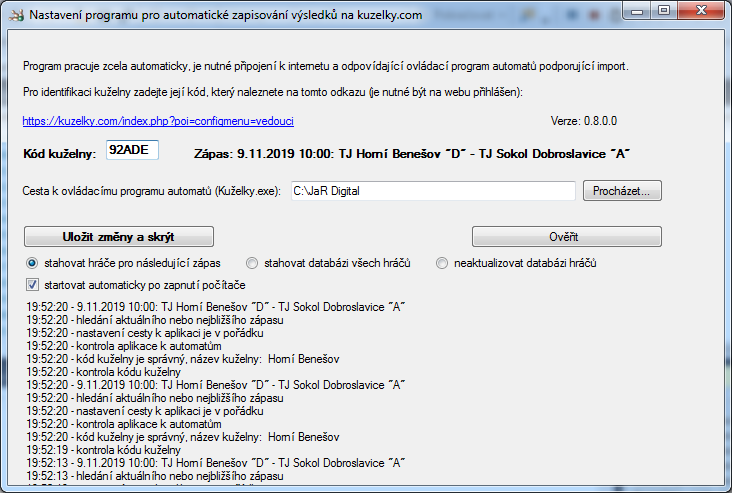The height and width of the screenshot is (493, 732).
Task: Click the application icon in the title bar
Action: 14,14
